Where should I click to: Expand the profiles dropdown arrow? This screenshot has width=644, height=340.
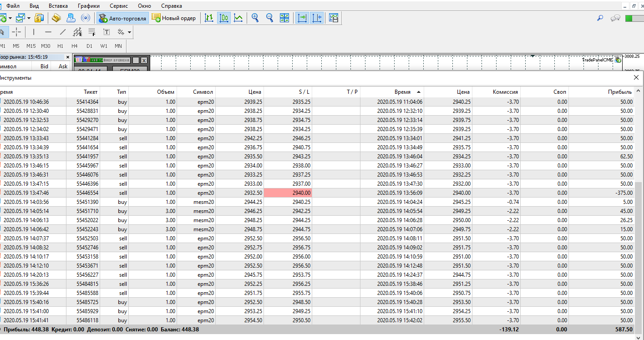[29, 18]
